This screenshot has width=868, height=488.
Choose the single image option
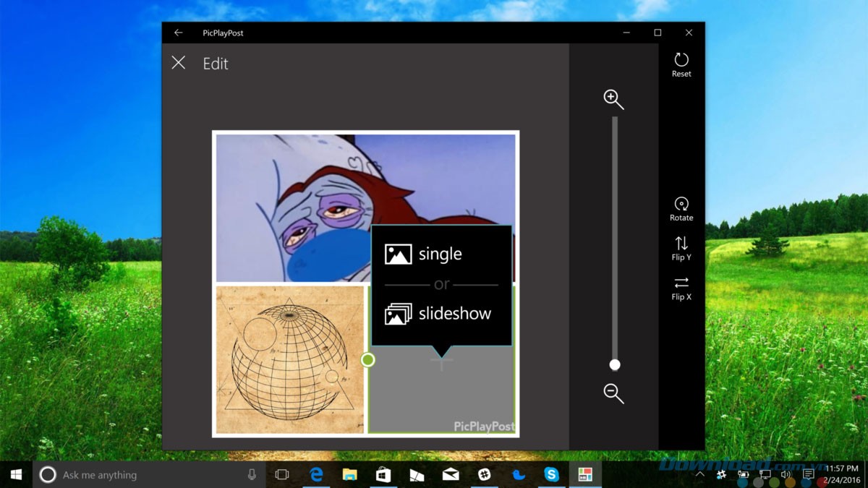point(424,254)
